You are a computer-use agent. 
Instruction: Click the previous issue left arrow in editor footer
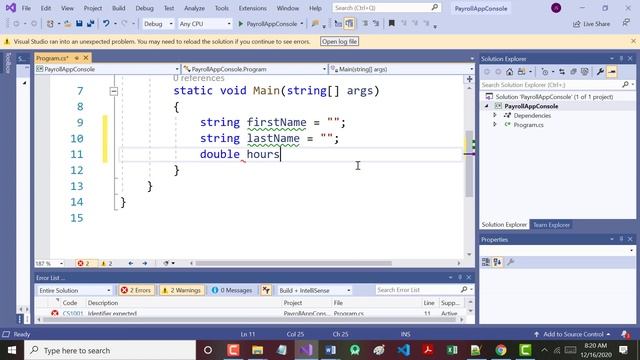pos(131,263)
